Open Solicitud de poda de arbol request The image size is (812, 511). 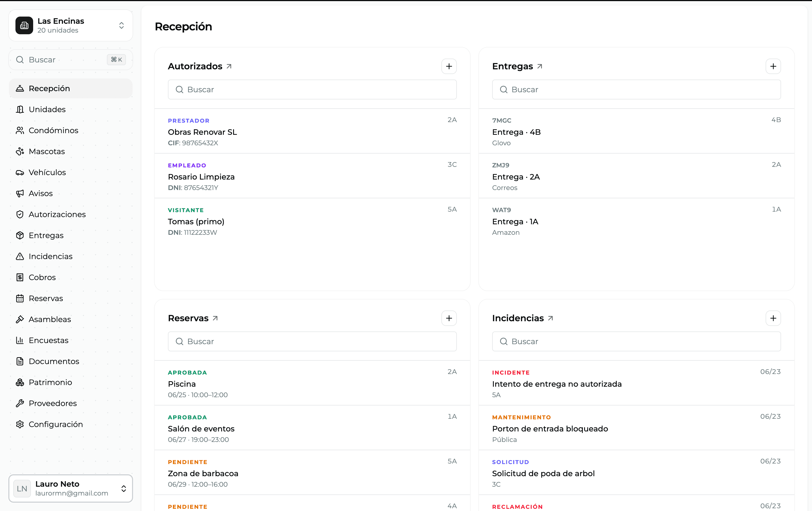pos(636,473)
